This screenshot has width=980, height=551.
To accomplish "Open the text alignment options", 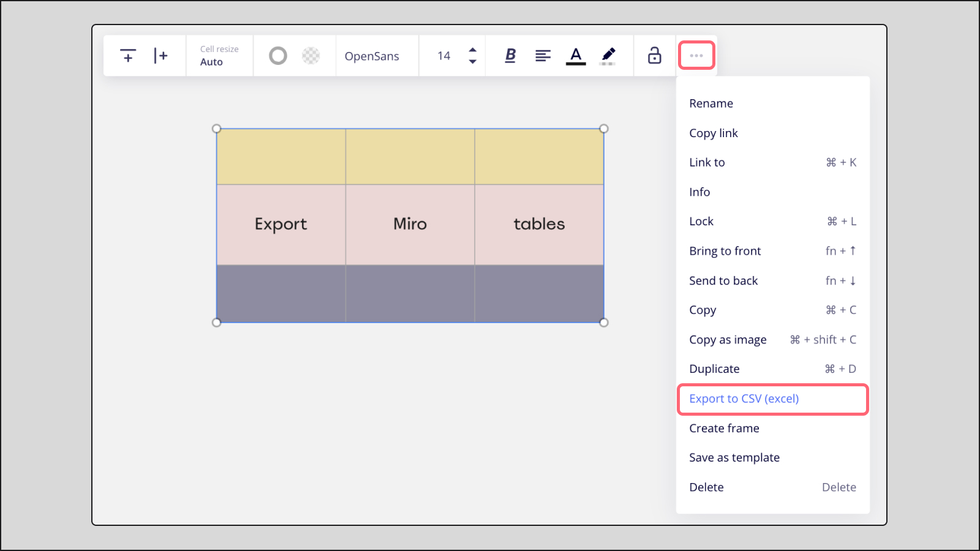I will pos(543,56).
